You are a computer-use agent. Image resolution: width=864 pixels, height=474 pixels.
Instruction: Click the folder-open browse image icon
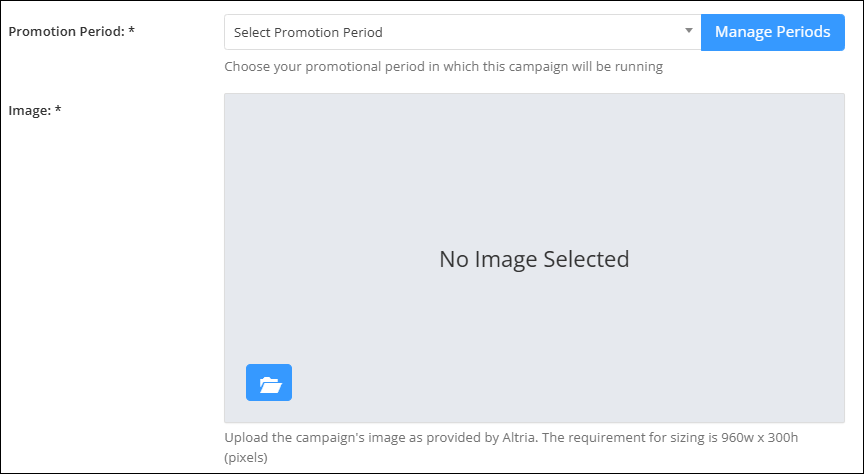[x=269, y=383]
